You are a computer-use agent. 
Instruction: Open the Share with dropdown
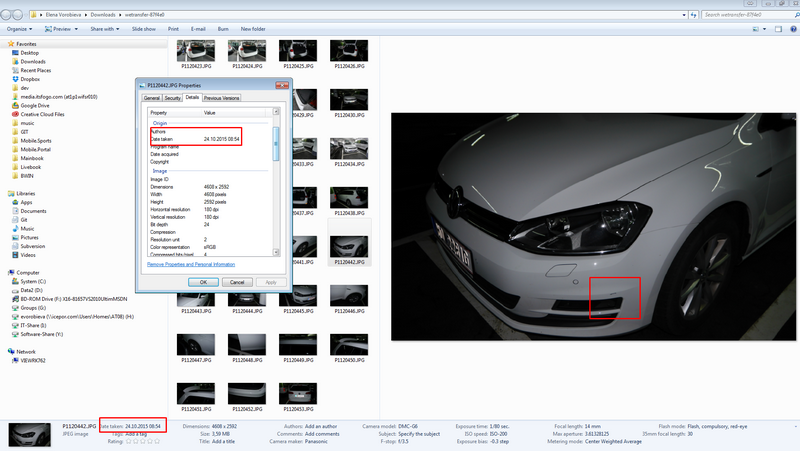click(x=104, y=29)
